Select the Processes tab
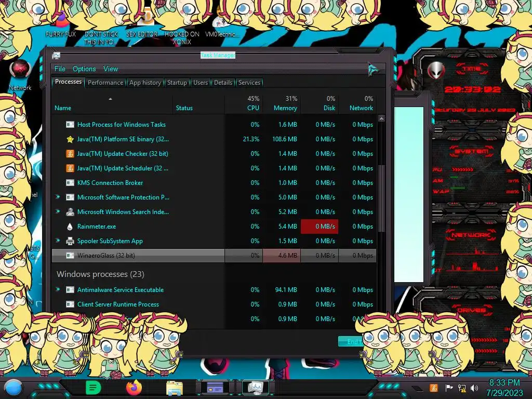The image size is (532, 399). point(68,82)
